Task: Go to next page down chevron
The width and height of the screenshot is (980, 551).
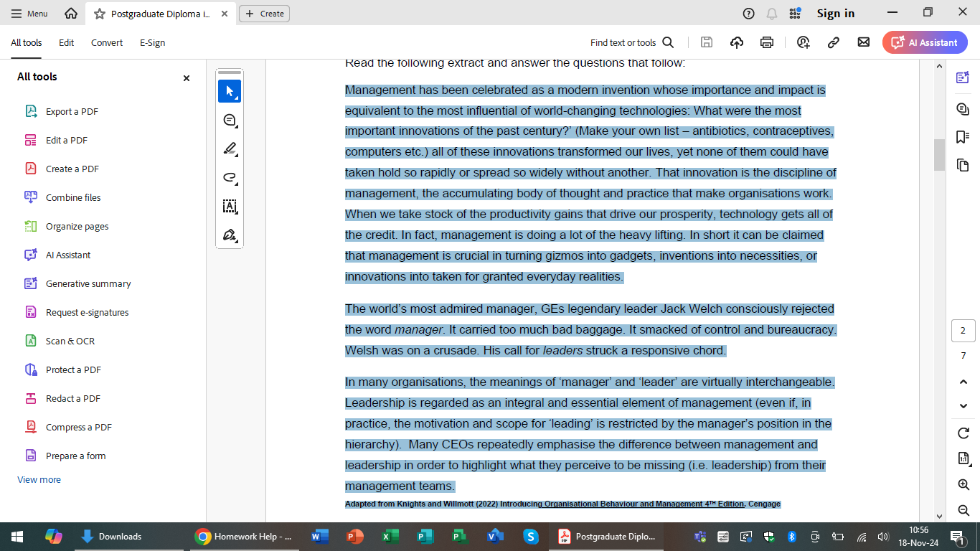Action: point(963,406)
